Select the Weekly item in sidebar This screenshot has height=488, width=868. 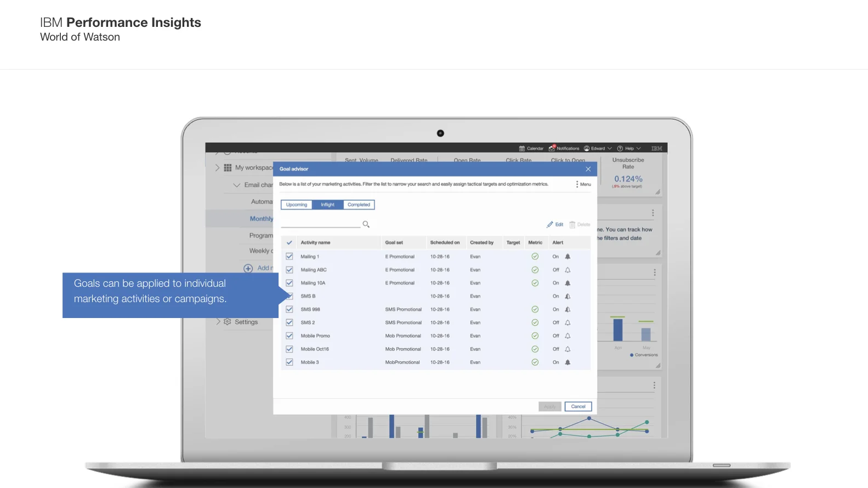tap(260, 251)
